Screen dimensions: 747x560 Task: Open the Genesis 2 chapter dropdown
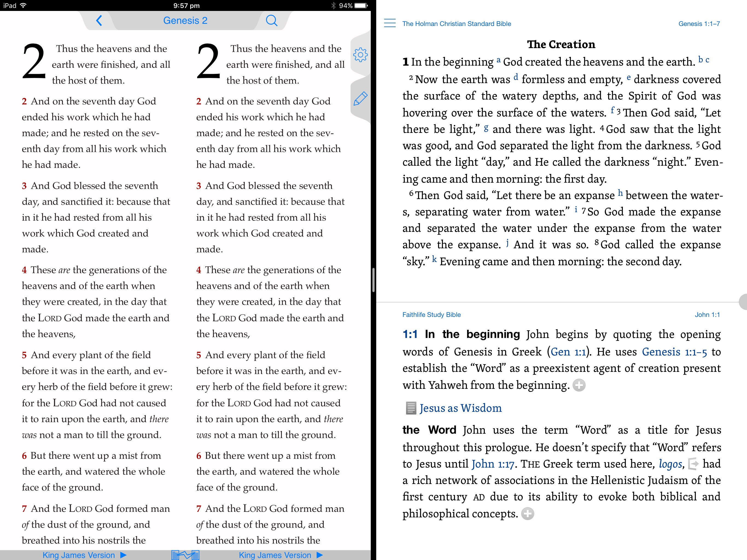coord(185,21)
